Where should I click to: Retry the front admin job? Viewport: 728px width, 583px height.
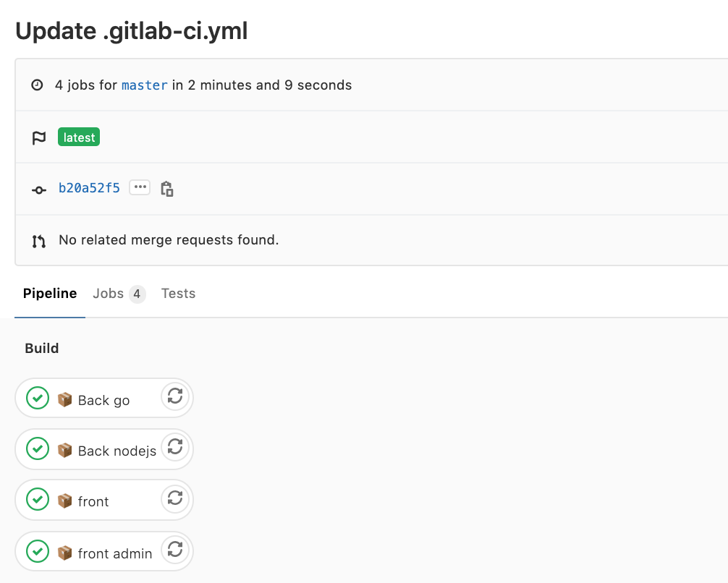[175, 550]
